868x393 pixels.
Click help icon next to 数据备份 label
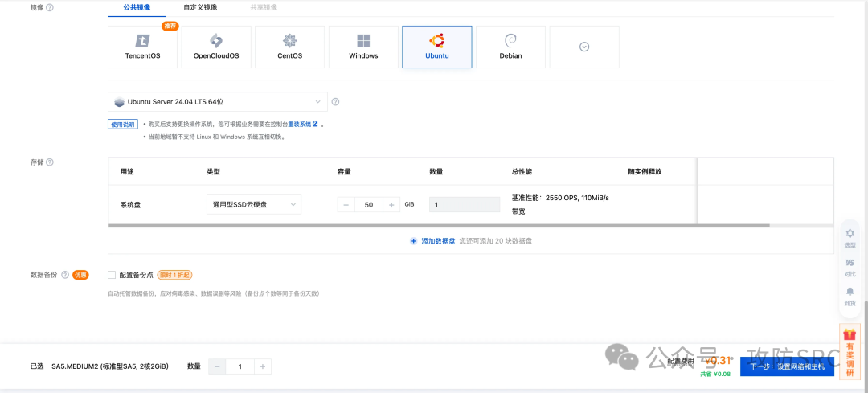(x=65, y=275)
